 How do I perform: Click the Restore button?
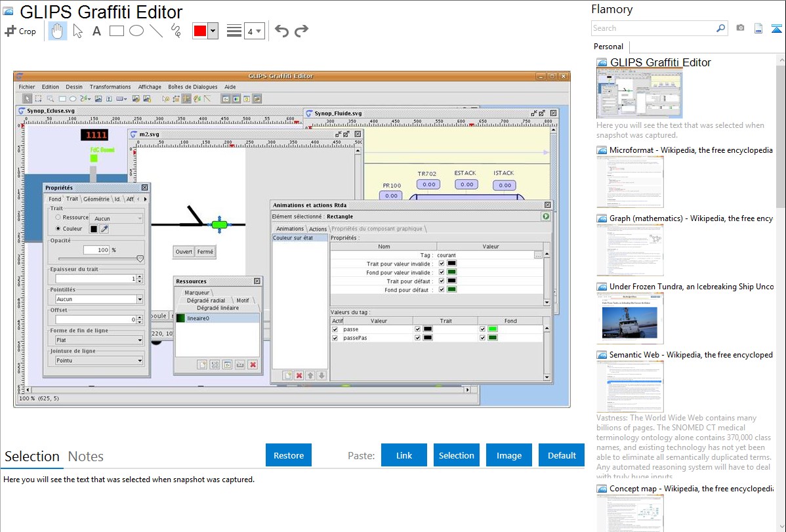(289, 455)
